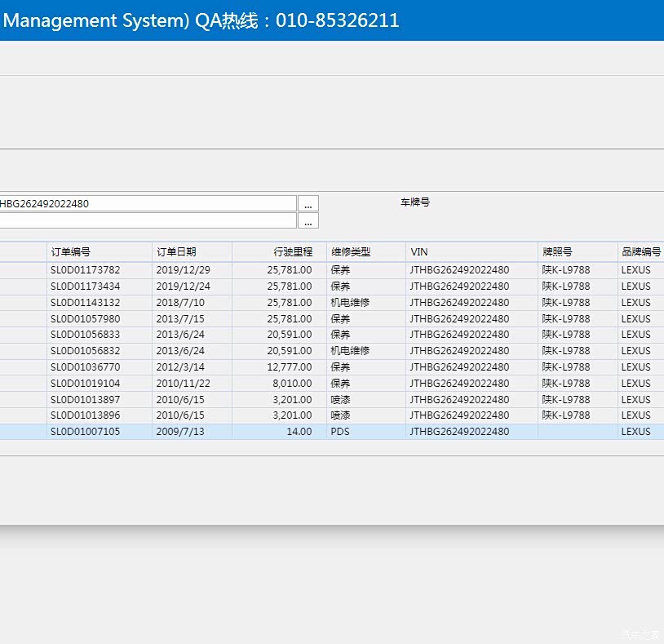
Task: Click the empty input below the VIN field
Action: click(x=147, y=221)
